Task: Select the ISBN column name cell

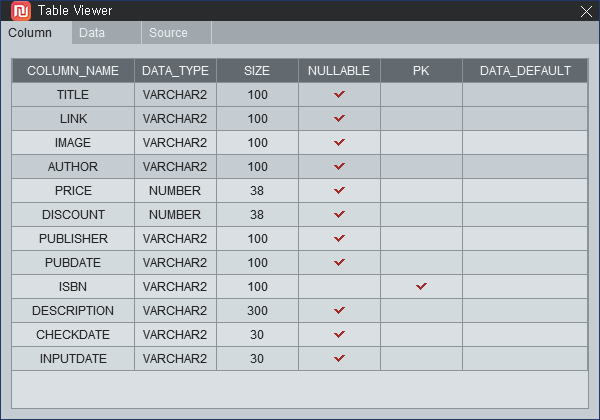Action: point(73,287)
